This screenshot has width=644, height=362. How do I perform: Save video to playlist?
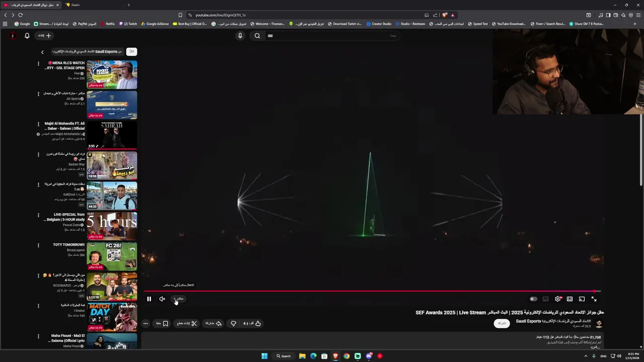click(162, 323)
